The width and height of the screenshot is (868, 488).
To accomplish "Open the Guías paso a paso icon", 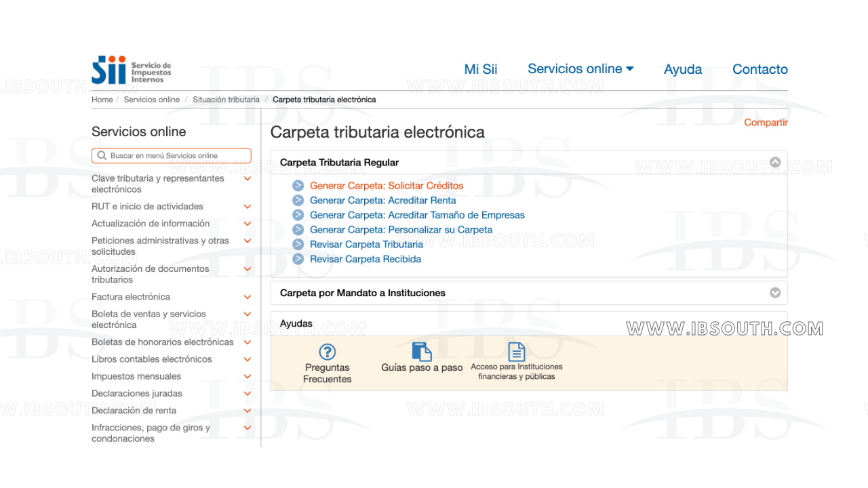I will click(x=422, y=352).
